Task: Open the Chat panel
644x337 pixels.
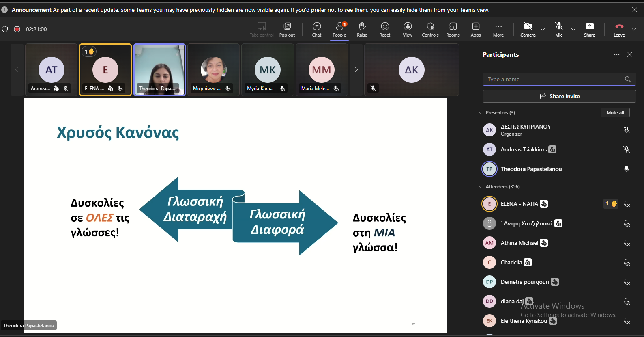Action: pyautogui.click(x=316, y=29)
